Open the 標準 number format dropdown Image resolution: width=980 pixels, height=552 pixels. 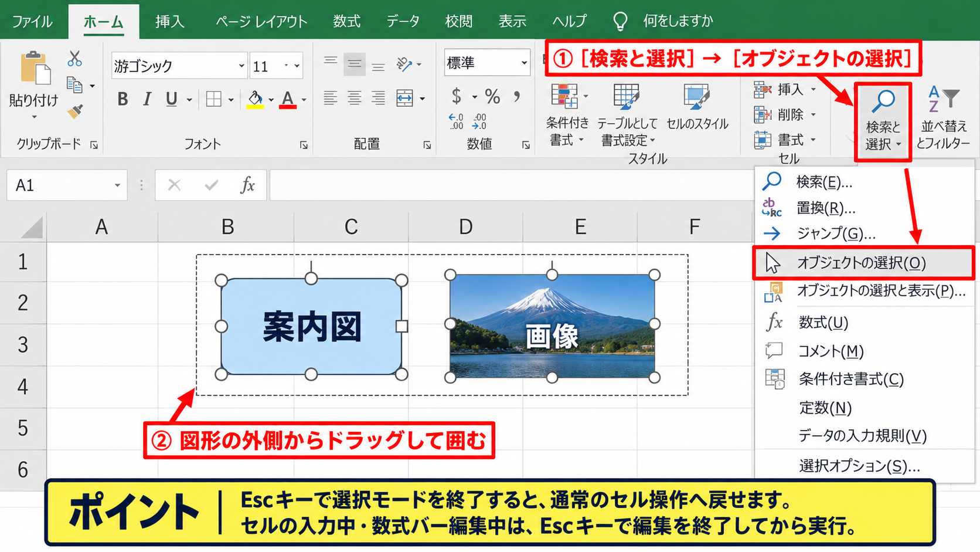point(524,63)
